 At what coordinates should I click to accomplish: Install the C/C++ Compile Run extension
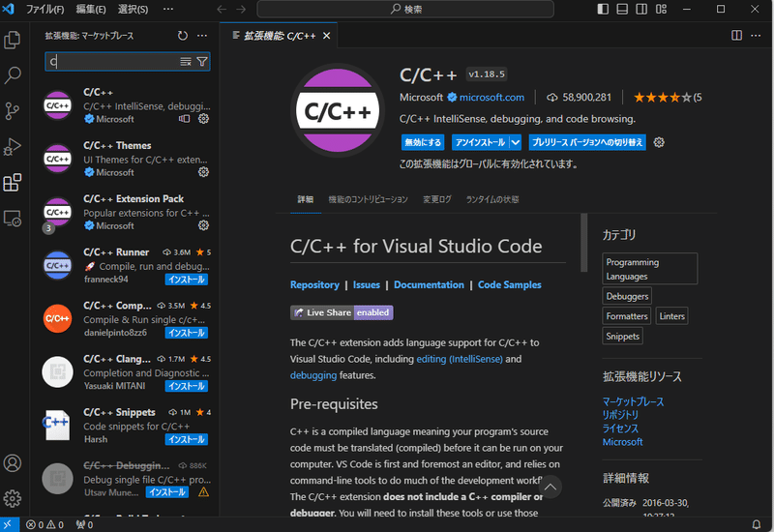coord(186,333)
